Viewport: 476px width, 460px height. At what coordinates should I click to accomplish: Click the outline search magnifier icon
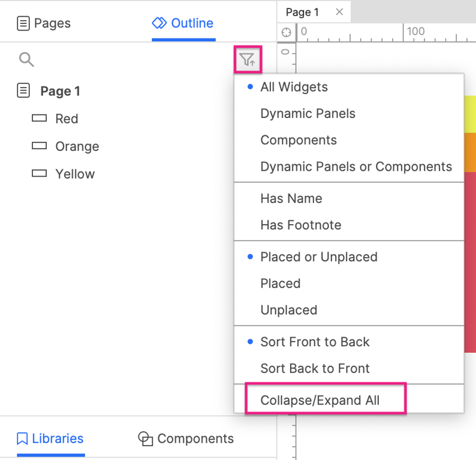pos(26,59)
